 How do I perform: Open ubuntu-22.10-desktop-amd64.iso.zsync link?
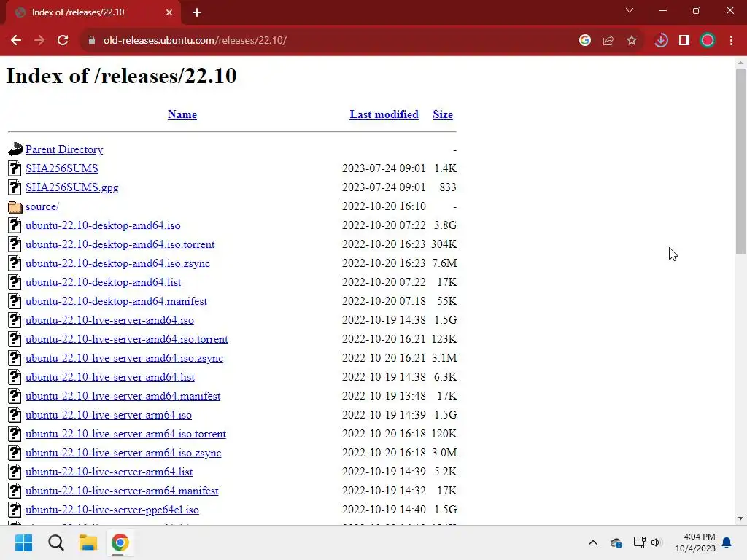[117, 263]
